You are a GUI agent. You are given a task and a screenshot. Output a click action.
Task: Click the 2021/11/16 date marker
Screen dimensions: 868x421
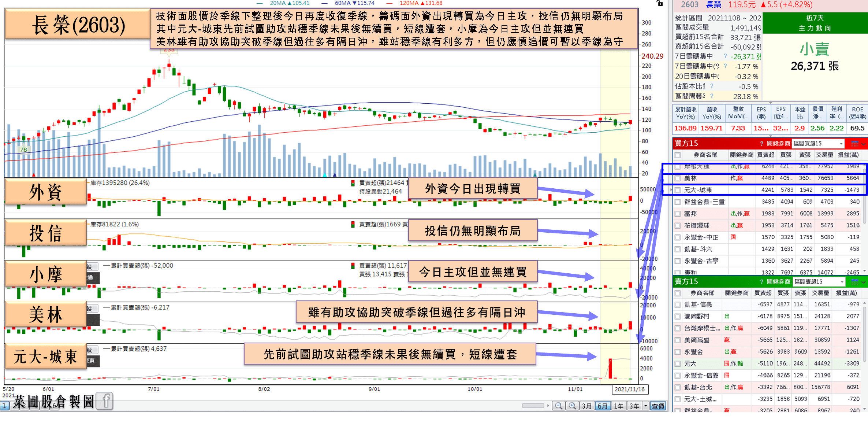pos(630,389)
